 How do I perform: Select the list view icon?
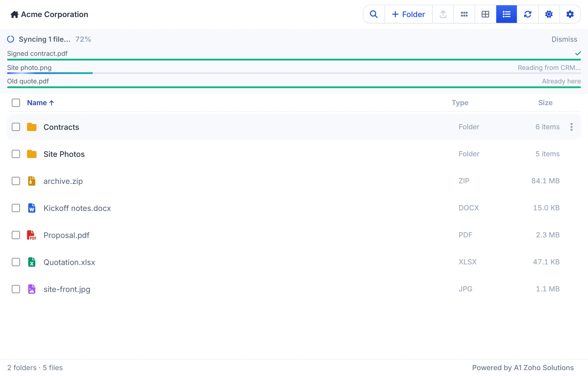pos(507,14)
